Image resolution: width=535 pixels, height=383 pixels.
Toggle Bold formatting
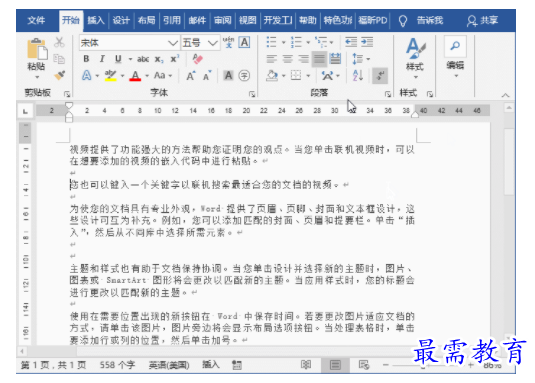(86, 59)
